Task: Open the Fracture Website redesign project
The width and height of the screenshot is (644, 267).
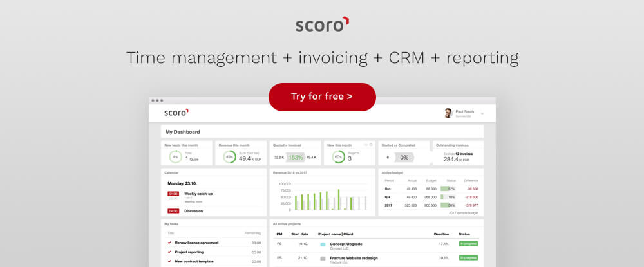Action: pos(354,258)
